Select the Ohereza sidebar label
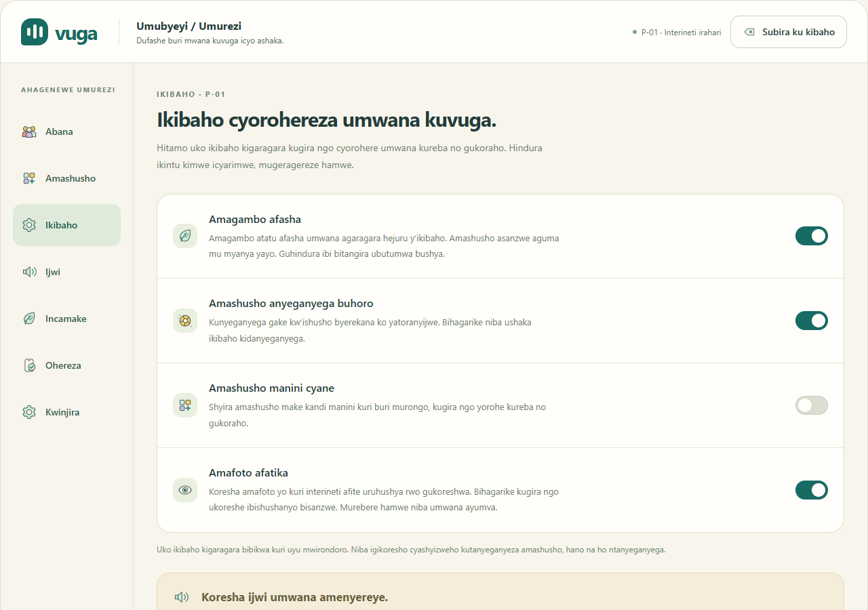Viewport: 868px width, 610px height. point(63,365)
